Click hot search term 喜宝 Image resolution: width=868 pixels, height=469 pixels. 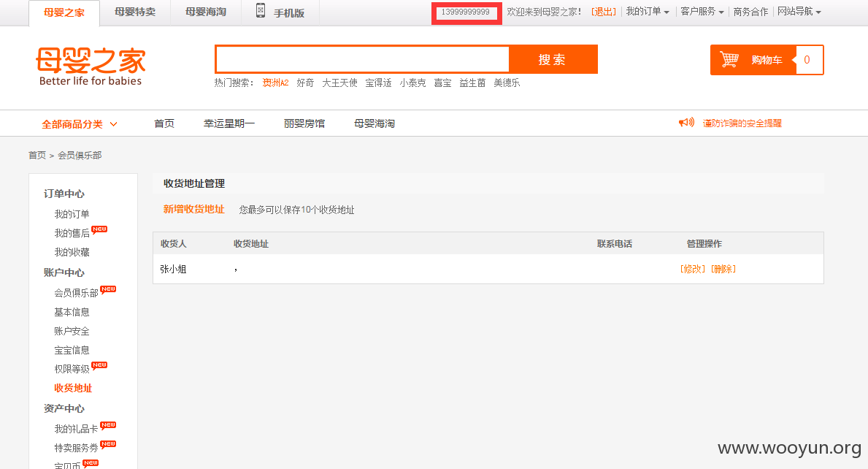pos(442,83)
